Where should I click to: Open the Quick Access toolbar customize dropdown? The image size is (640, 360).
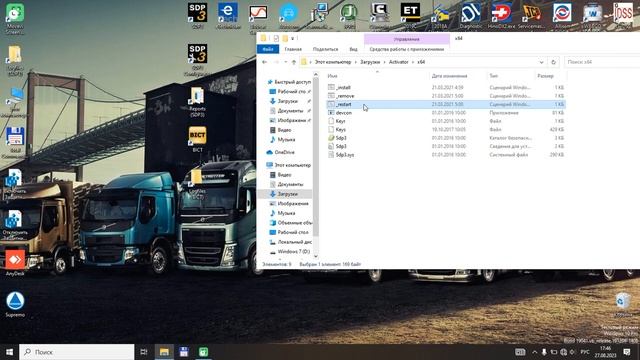coord(293,38)
